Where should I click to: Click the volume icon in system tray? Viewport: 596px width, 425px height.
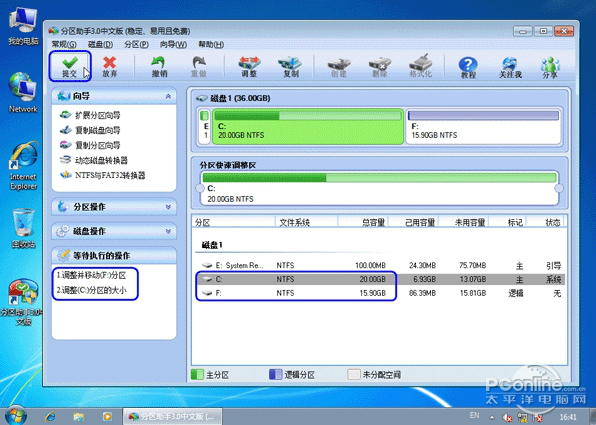tap(507, 417)
